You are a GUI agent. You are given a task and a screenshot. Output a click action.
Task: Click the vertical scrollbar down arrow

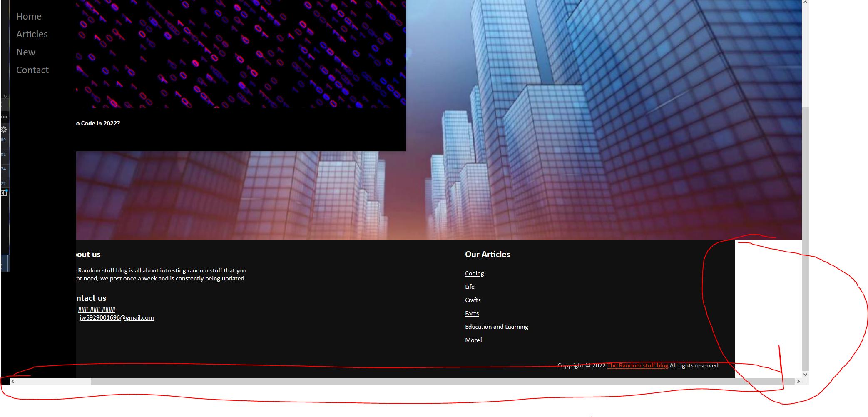point(805,374)
